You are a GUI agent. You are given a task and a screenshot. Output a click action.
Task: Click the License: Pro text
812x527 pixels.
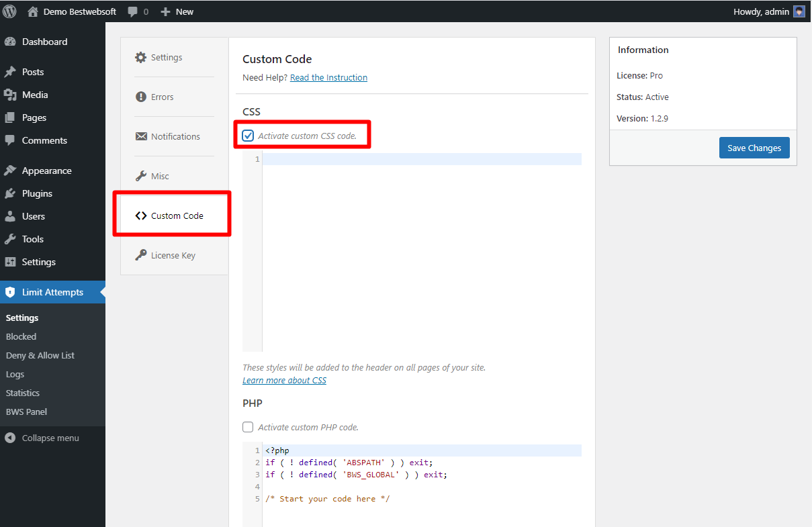coord(639,75)
